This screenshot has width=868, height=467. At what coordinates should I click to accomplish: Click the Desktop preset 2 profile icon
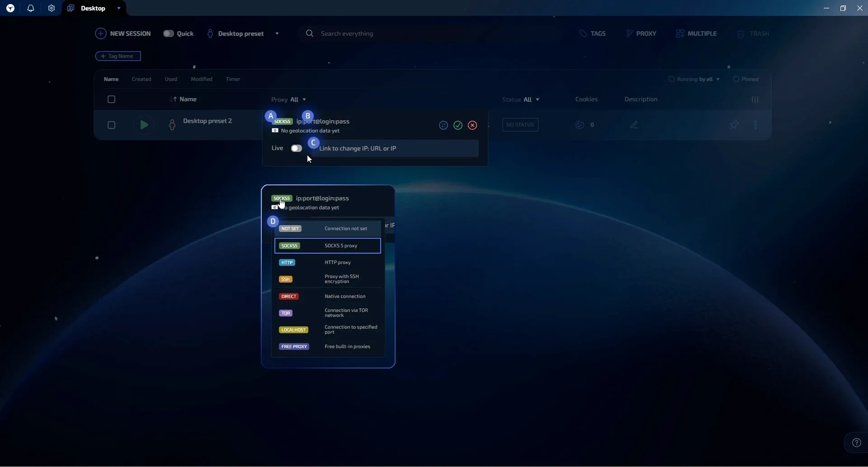[172, 125]
